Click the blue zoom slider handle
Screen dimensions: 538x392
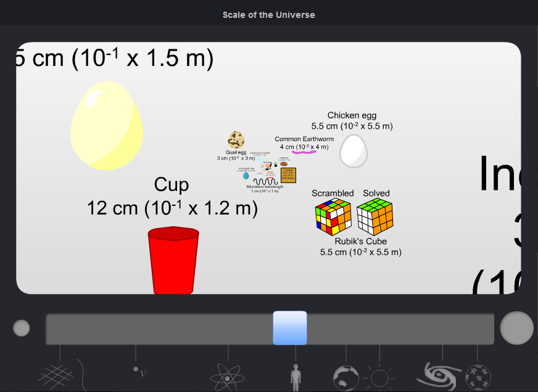289,328
